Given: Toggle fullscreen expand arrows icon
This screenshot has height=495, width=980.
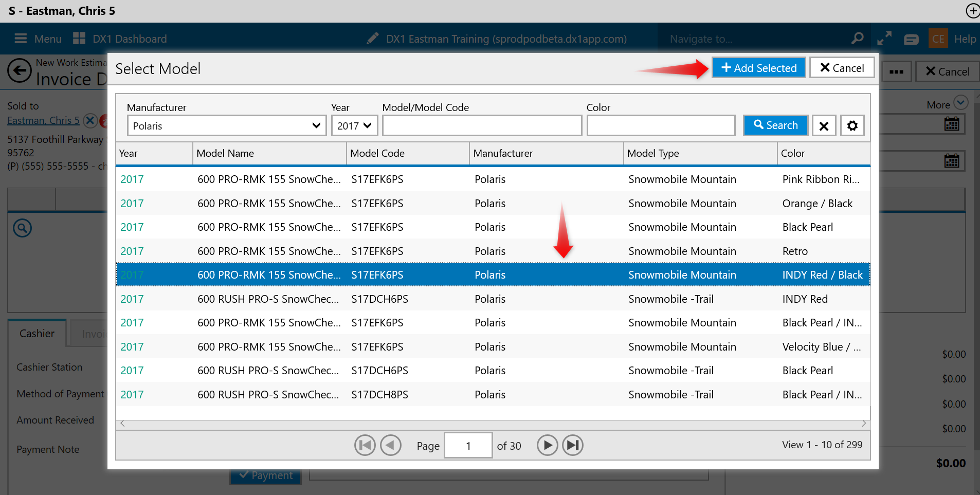Looking at the screenshot, I should 884,39.
